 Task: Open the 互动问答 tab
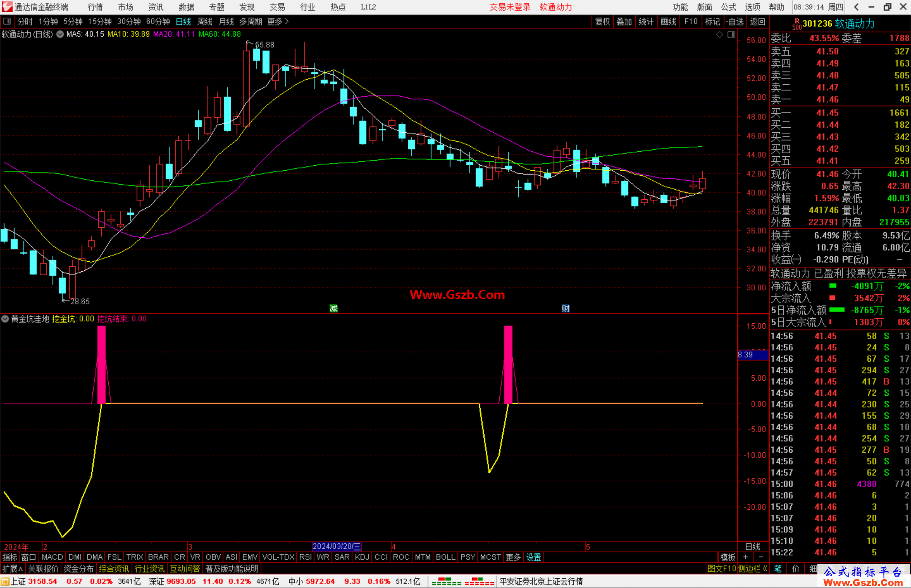coord(185,569)
